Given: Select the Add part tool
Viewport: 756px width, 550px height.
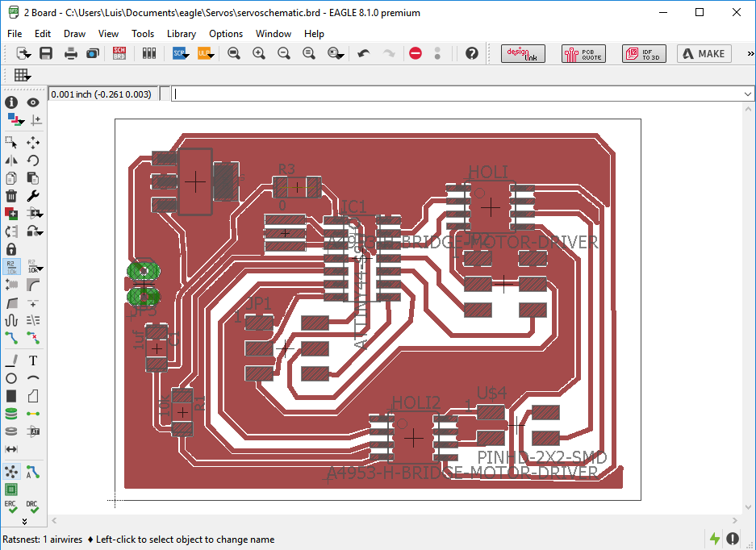Looking at the screenshot, I should pos(11,213).
